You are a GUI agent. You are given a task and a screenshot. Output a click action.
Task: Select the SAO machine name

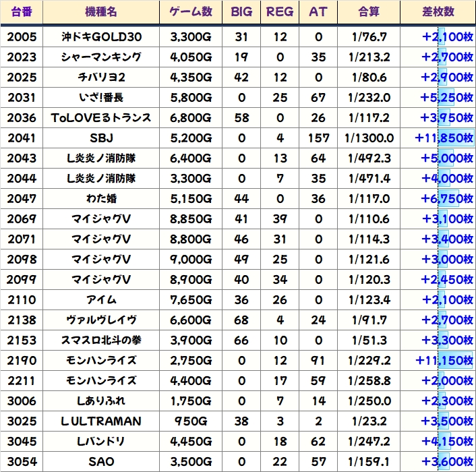[101, 462]
